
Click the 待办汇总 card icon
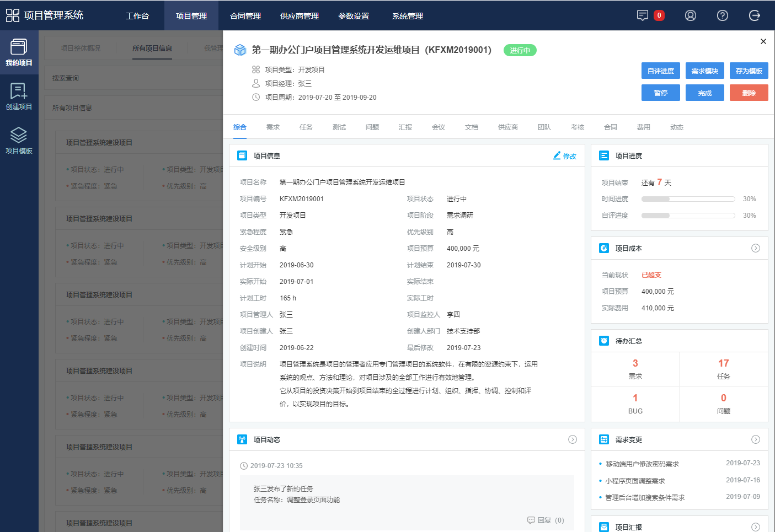click(604, 341)
